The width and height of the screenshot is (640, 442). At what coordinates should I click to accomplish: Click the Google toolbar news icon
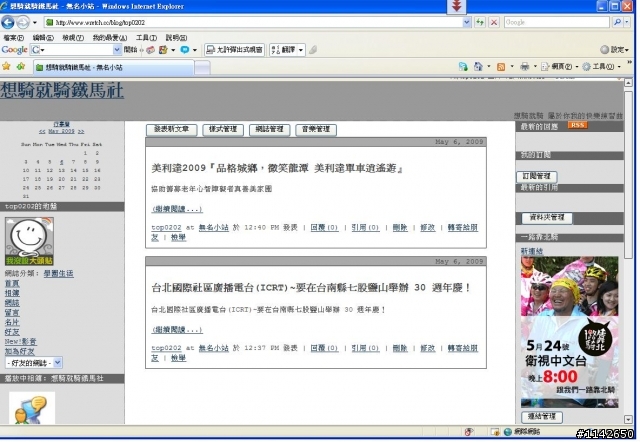click(x=151, y=50)
